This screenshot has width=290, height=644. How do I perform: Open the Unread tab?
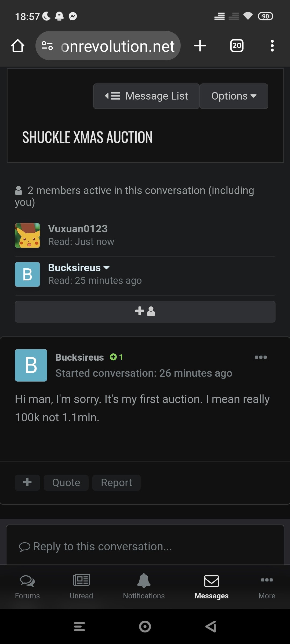(81, 587)
